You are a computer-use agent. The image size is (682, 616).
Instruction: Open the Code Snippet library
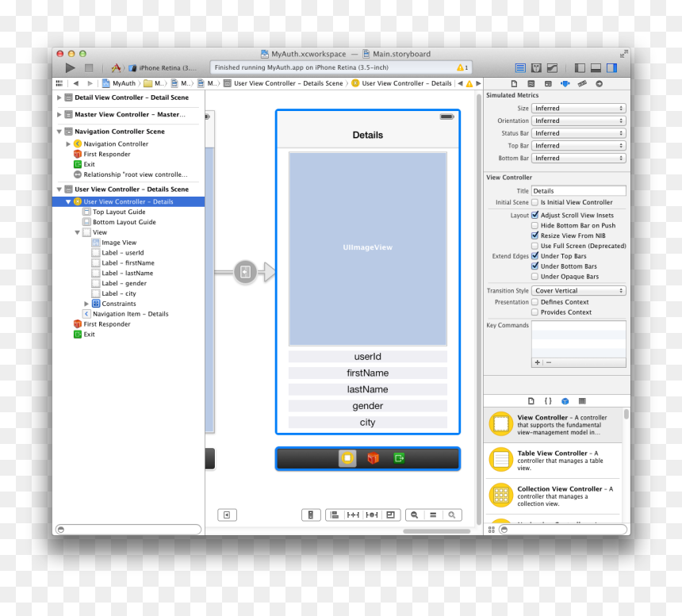(548, 401)
